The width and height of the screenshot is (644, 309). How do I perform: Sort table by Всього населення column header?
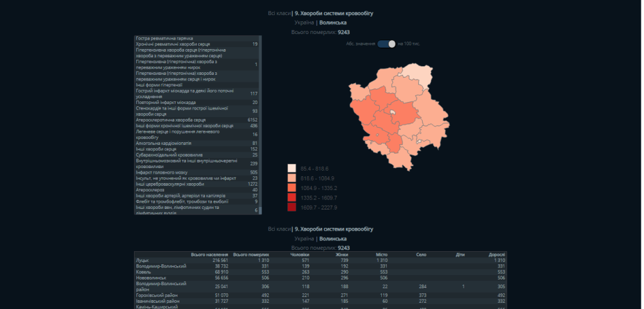point(209,255)
